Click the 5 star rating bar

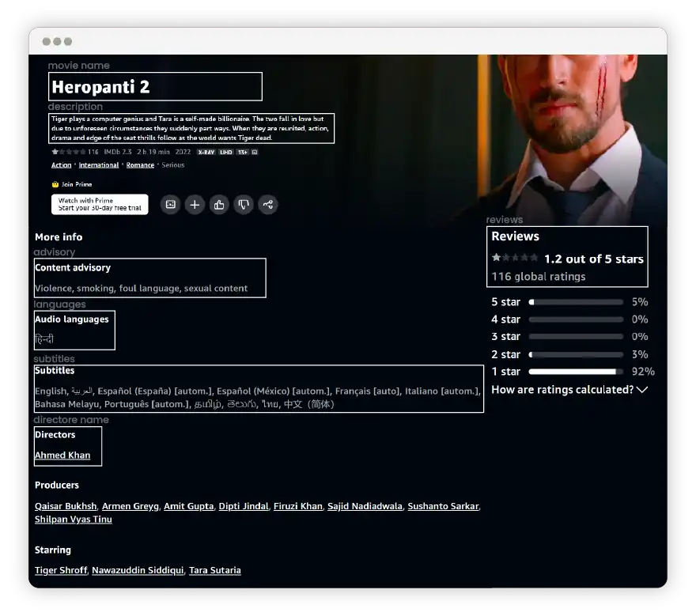coord(576,302)
